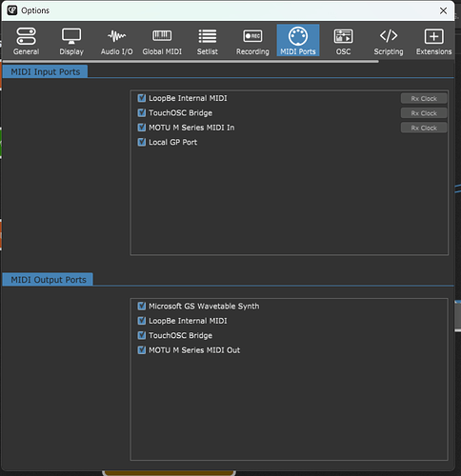This screenshot has width=461, height=476.
Task: Click the MIDI Output Ports header tab
Action: [48, 280]
